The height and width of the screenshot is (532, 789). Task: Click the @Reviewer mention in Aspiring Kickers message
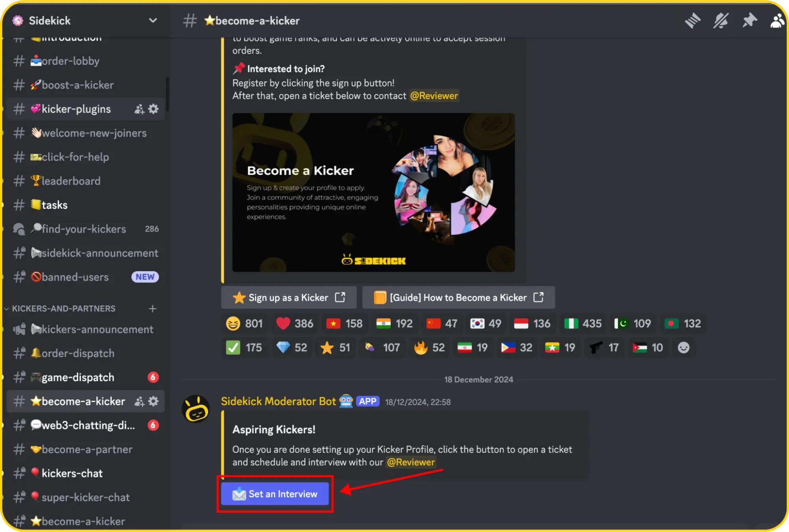pos(411,462)
